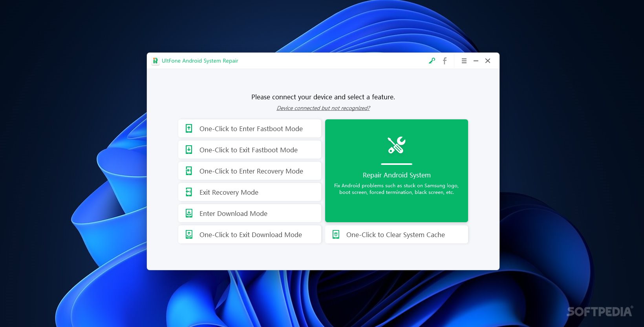The image size is (644, 327).
Task: Click the Enter Fastboot Mode phone icon
Action: 189,129
